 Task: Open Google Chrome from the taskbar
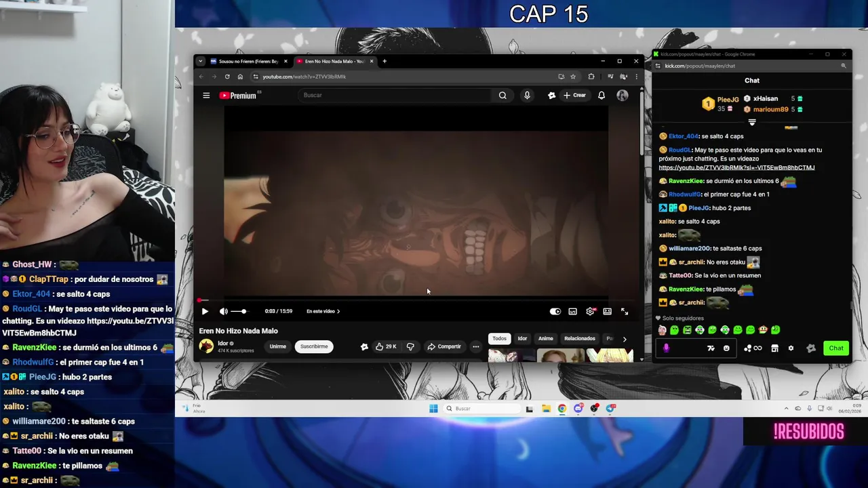(x=562, y=408)
